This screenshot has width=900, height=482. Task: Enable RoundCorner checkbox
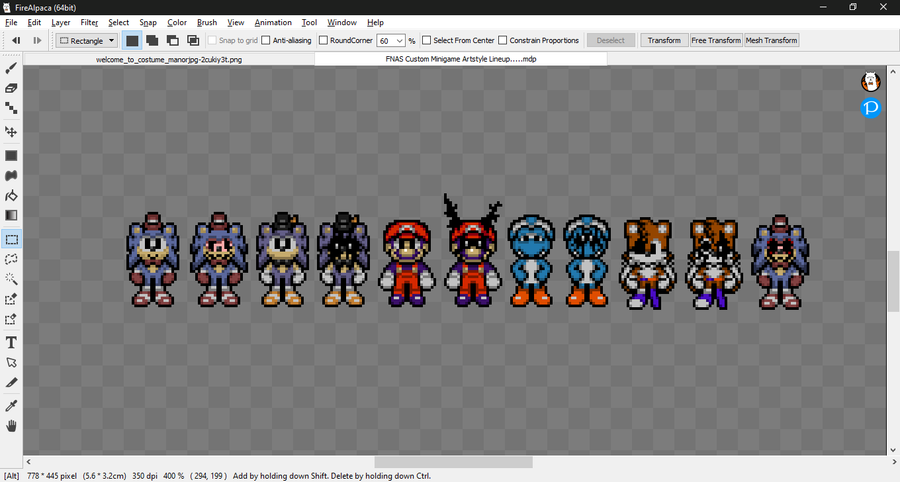(323, 40)
